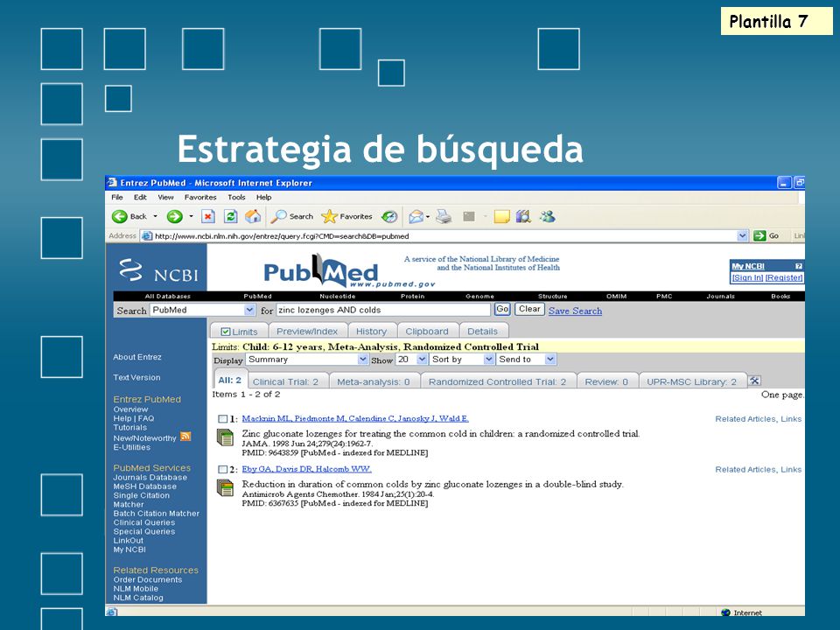Open the Help menu

click(263, 197)
